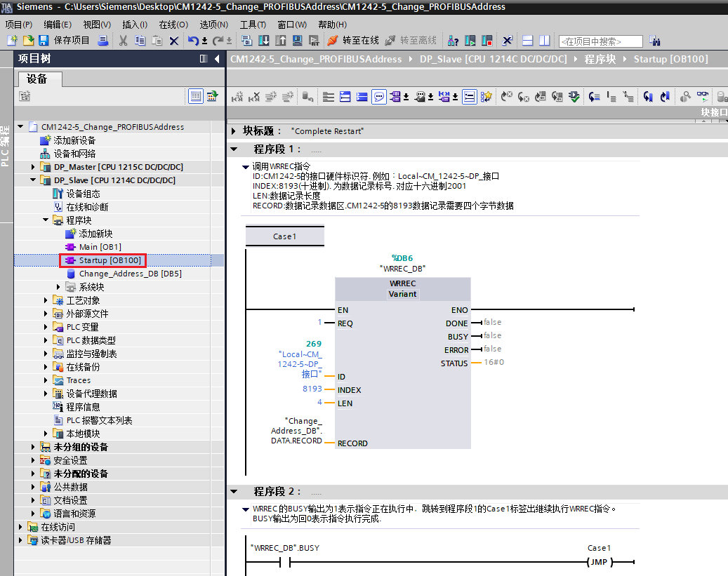The width and height of the screenshot is (728, 576).
Task: Open accessible devices icon
Action: click(x=453, y=41)
